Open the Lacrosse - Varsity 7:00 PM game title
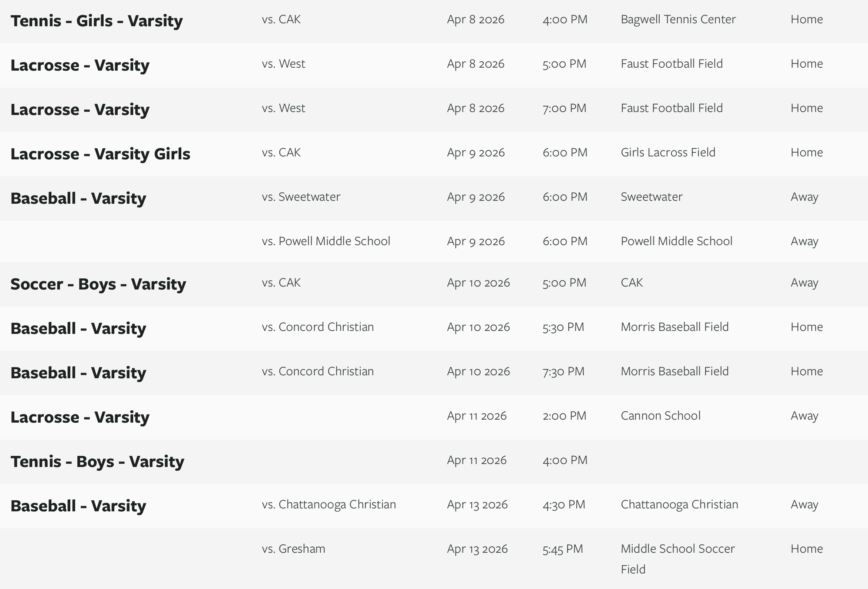Image resolution: width=868 pixels, height=589 pixels. (80, 109)
